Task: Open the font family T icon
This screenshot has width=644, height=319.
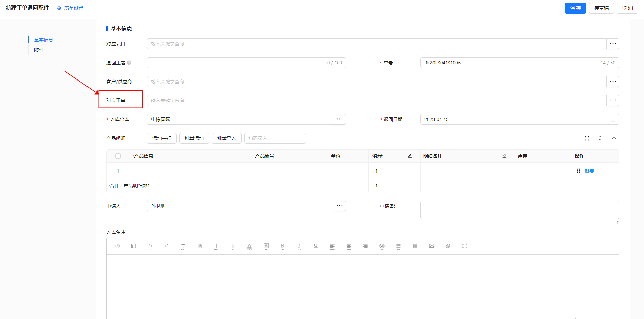Action: (216, 246)
